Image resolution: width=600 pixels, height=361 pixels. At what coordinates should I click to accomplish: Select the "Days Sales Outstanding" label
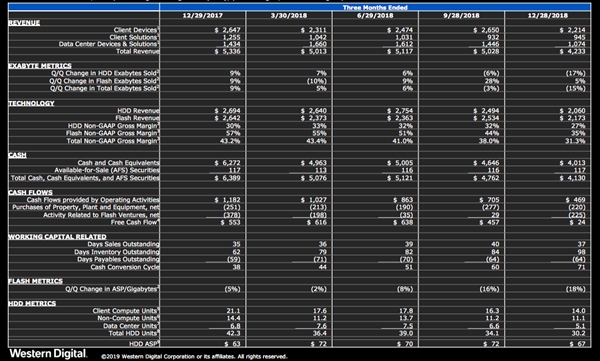point(123,244)
